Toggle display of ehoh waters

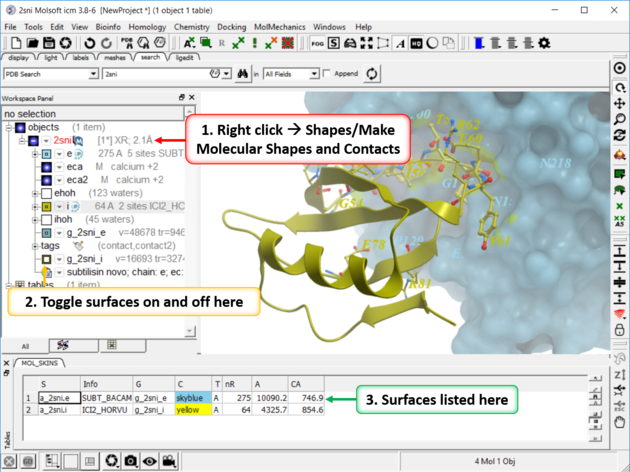46,193
